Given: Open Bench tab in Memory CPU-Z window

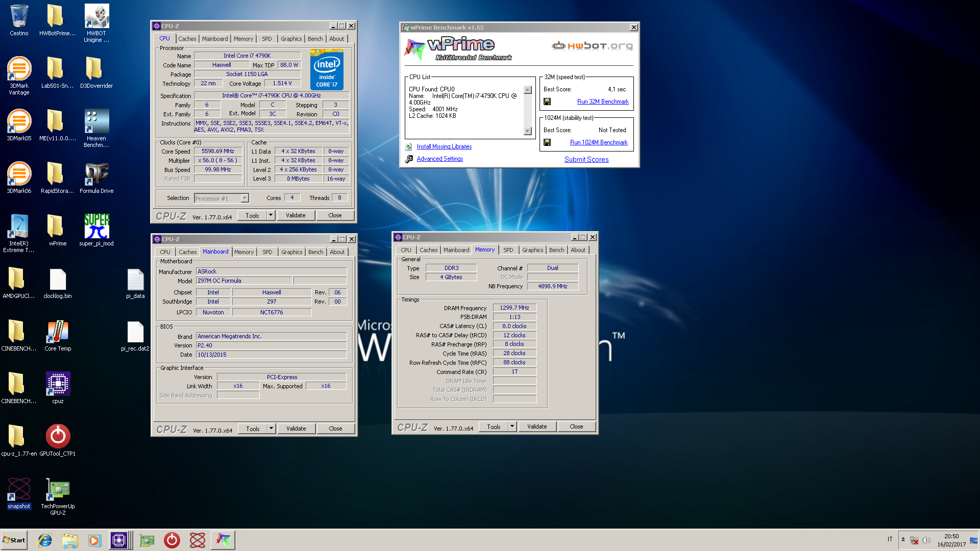Looking at the screenshot, I should click(x=557, y=250).
